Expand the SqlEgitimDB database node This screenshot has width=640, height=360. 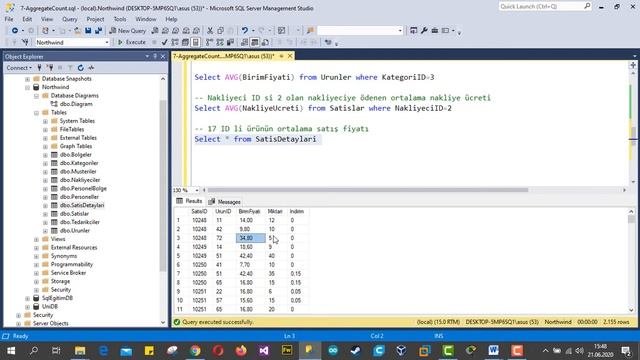coord(27,298)
